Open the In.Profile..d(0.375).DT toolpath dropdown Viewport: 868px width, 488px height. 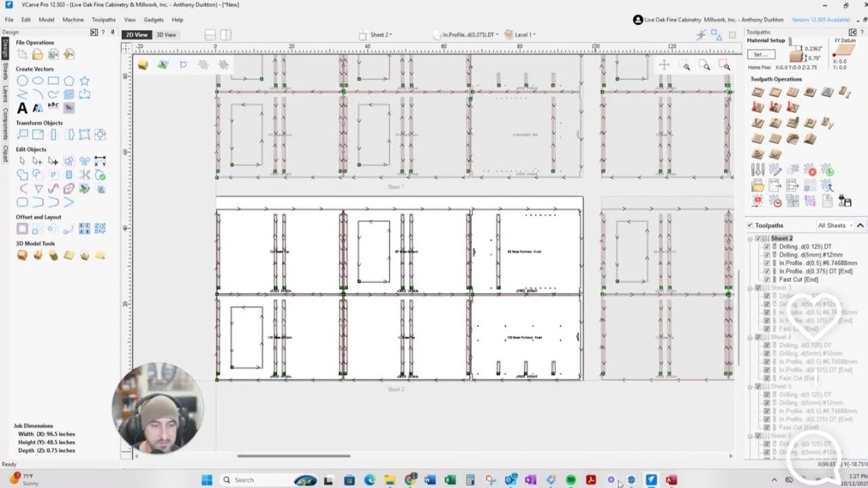(x=467, y=35)
